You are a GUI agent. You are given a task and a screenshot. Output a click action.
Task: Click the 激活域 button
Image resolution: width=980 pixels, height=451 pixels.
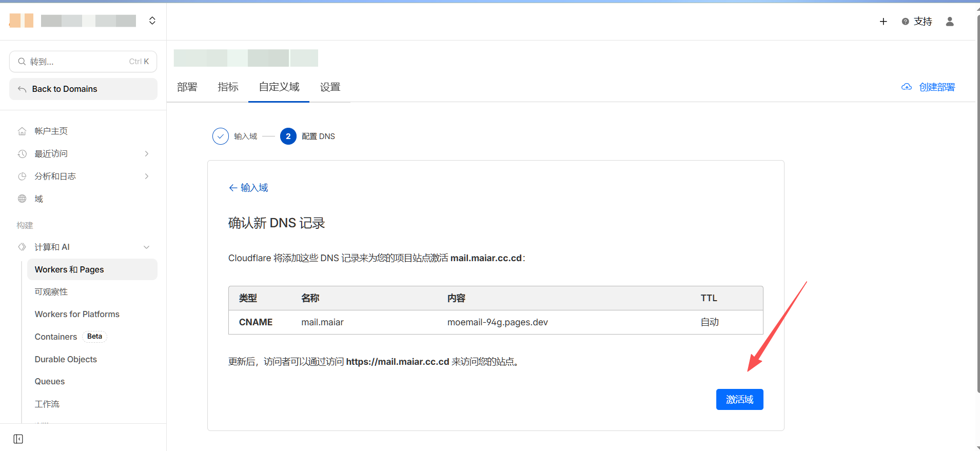(739, 399)
